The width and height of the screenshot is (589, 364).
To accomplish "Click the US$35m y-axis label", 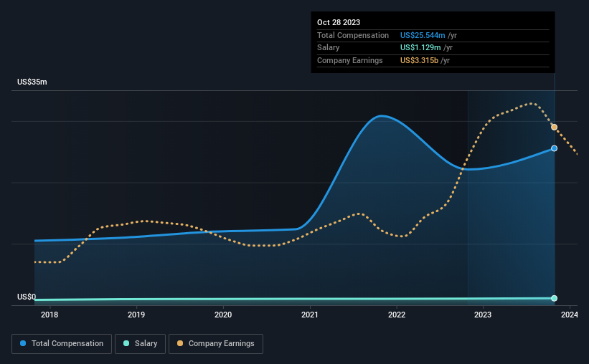I will [x=32, y=82].
